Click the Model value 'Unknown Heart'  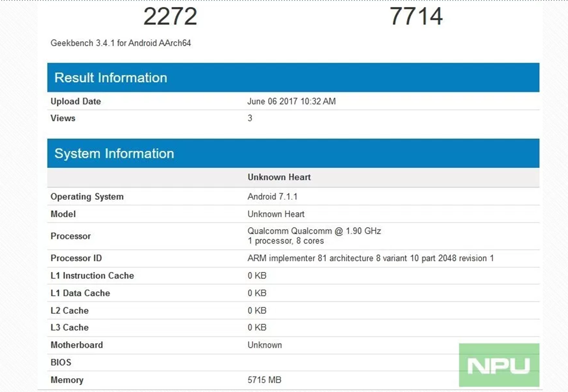[276, 214]
